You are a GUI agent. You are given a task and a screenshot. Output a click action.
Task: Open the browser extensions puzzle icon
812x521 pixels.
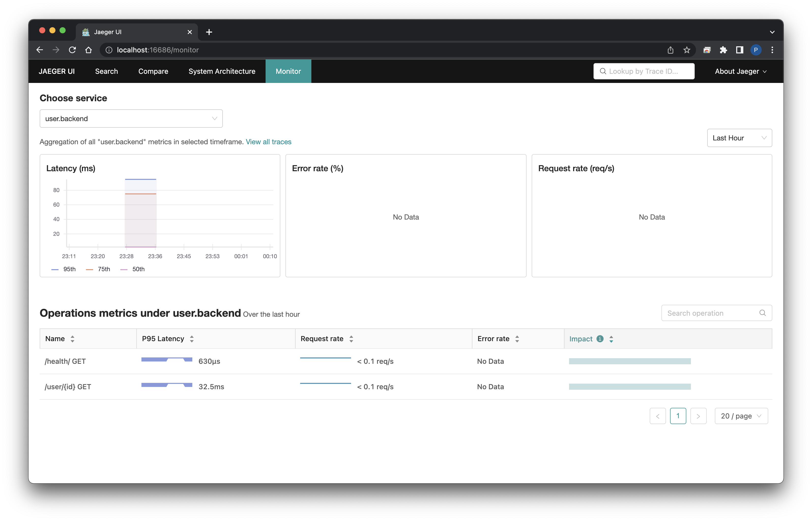pyautogui.click(x=723, y=50)
